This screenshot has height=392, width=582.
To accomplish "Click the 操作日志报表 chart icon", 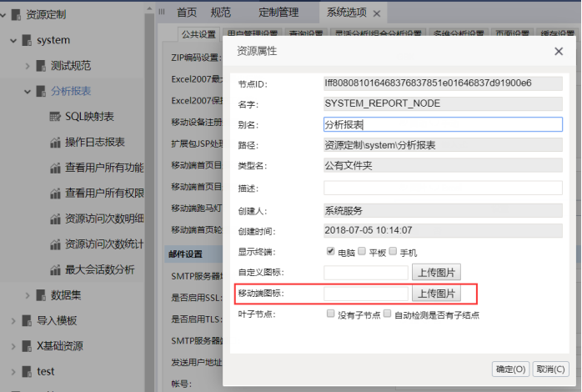I will pyautogui.click(x=55, y=142).
